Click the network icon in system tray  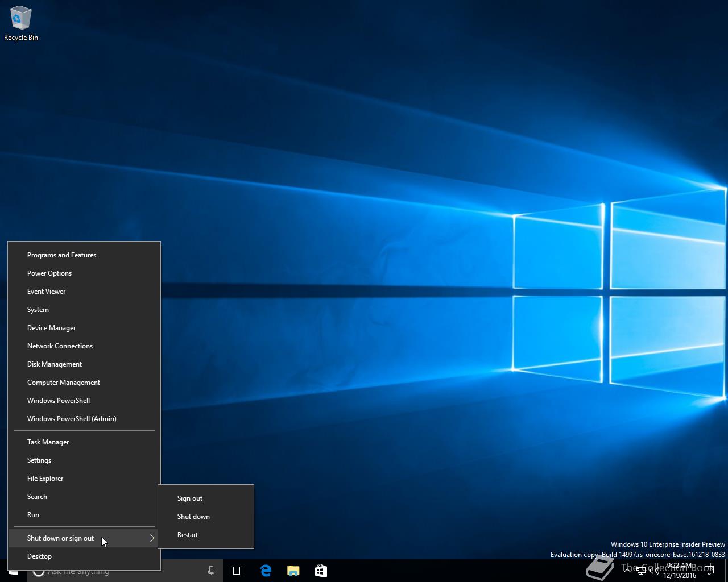coord(641,571)
